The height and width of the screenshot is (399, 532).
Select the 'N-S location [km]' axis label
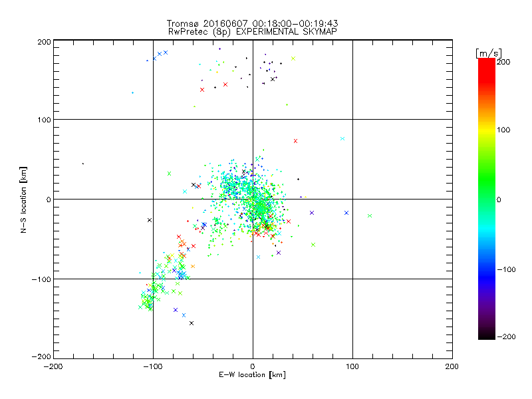coord(23,199)
